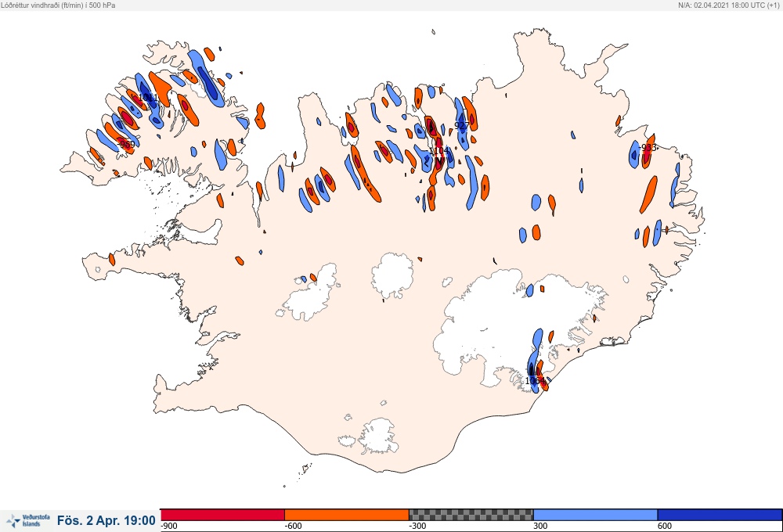Viewport: 783px width, 532px height.
Task: Click the 1104 value label on the map
Action: point(439,150)
